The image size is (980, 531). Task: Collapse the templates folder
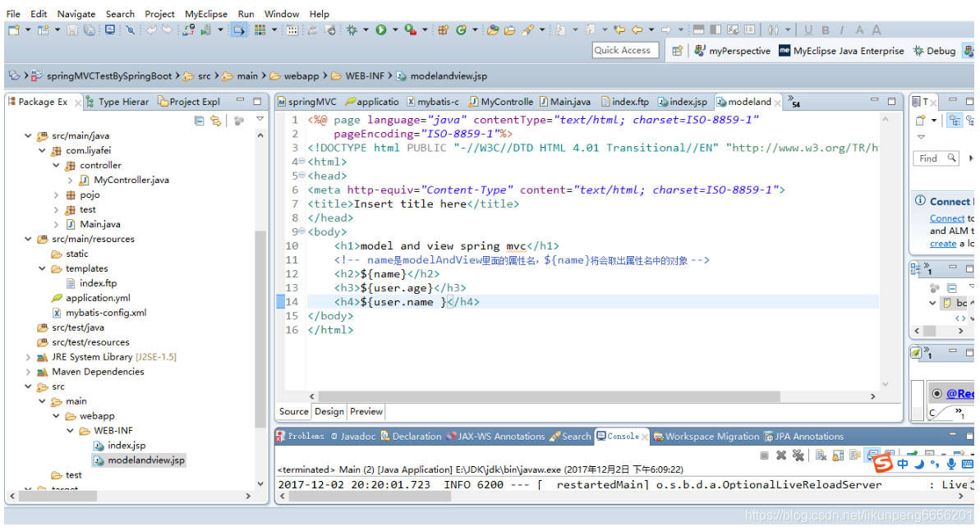coord(42,268)
